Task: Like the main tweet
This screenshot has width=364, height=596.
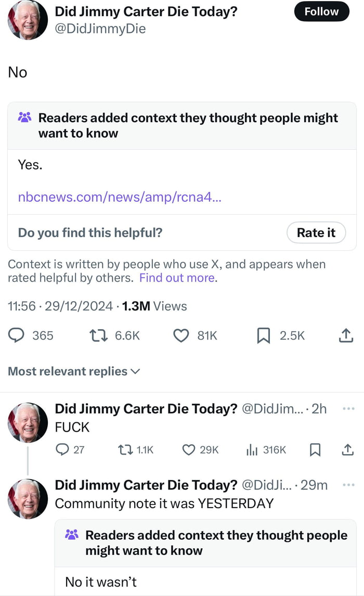Action: 180,335
